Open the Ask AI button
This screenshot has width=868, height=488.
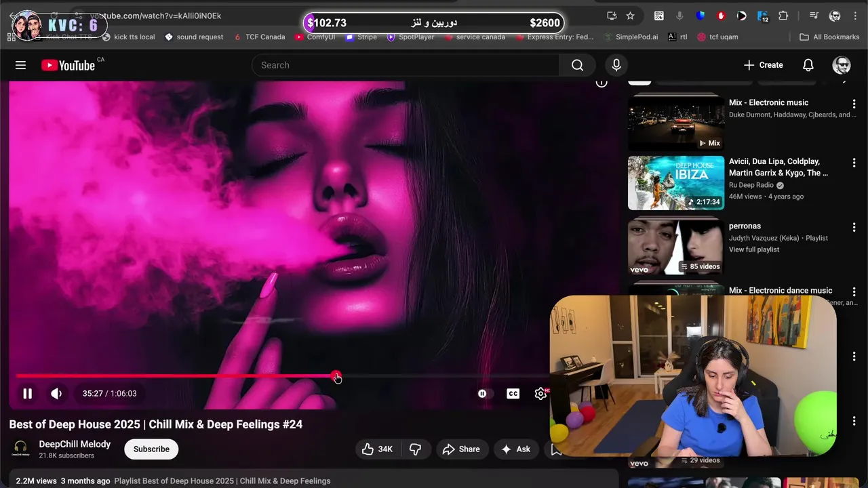516,449
